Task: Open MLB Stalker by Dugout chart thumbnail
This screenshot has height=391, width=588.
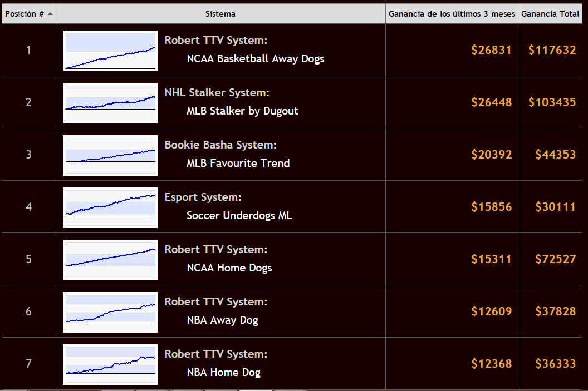Action: (x=110, y=103)
